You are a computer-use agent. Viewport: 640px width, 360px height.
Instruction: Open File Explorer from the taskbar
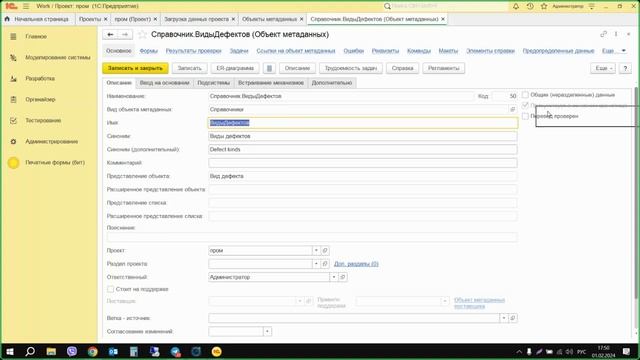tap(51, 351)
